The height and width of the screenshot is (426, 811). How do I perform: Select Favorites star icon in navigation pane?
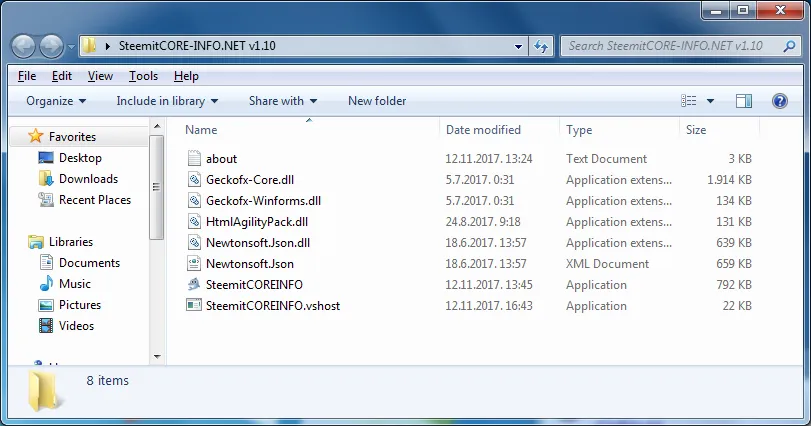coord(36,136)
